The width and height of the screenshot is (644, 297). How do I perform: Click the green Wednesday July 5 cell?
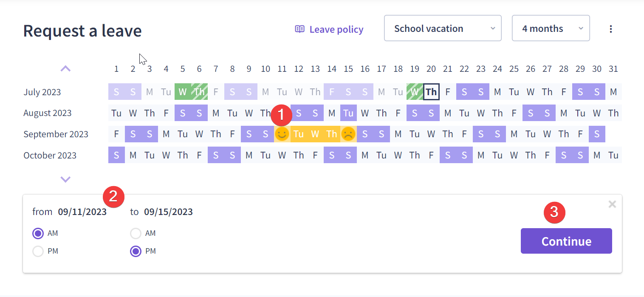[183, 92]
